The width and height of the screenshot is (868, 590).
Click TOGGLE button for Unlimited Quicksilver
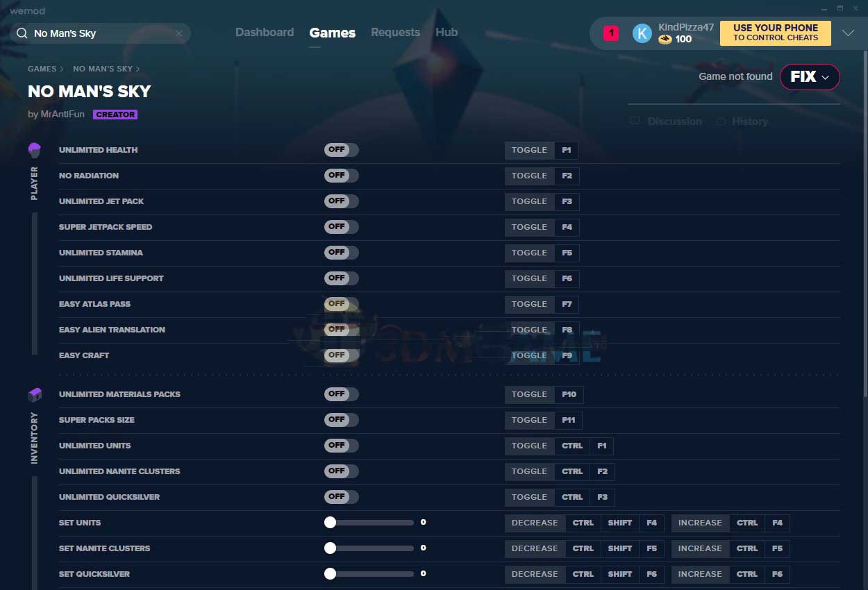[529, 497]
